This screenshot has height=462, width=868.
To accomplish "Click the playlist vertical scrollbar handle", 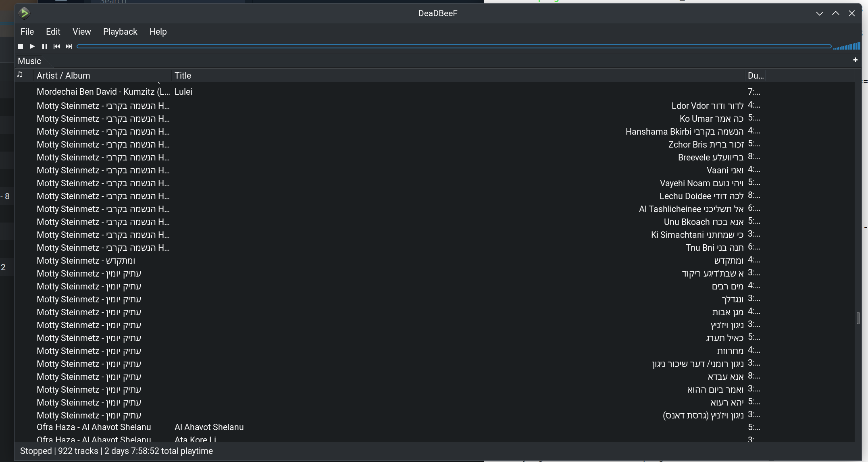I will [x=858, y=318].
